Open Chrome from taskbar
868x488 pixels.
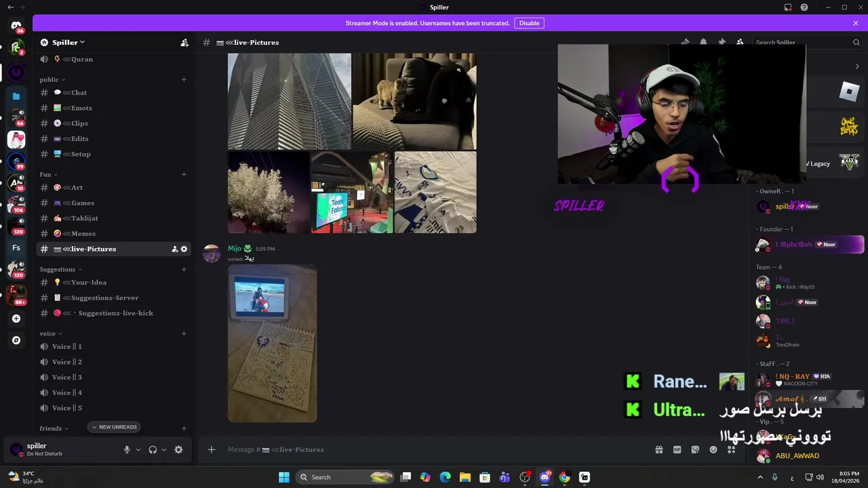pyautogui.click(x=564, y=477)
